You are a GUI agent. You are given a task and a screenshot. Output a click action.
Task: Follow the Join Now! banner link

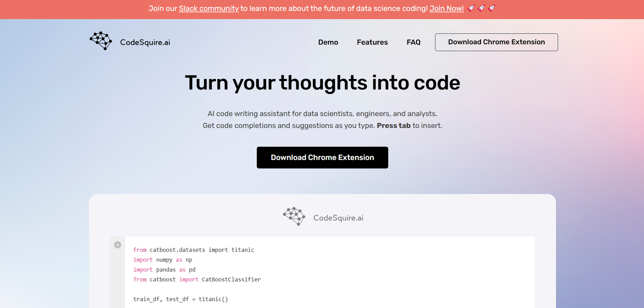pyautogui.click(x=446, y=8)
